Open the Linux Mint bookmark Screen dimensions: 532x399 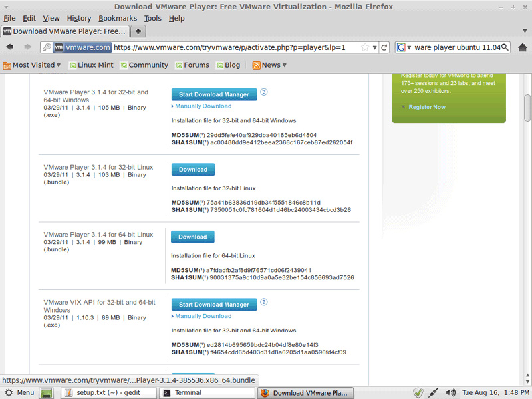(x=91, y=65)
